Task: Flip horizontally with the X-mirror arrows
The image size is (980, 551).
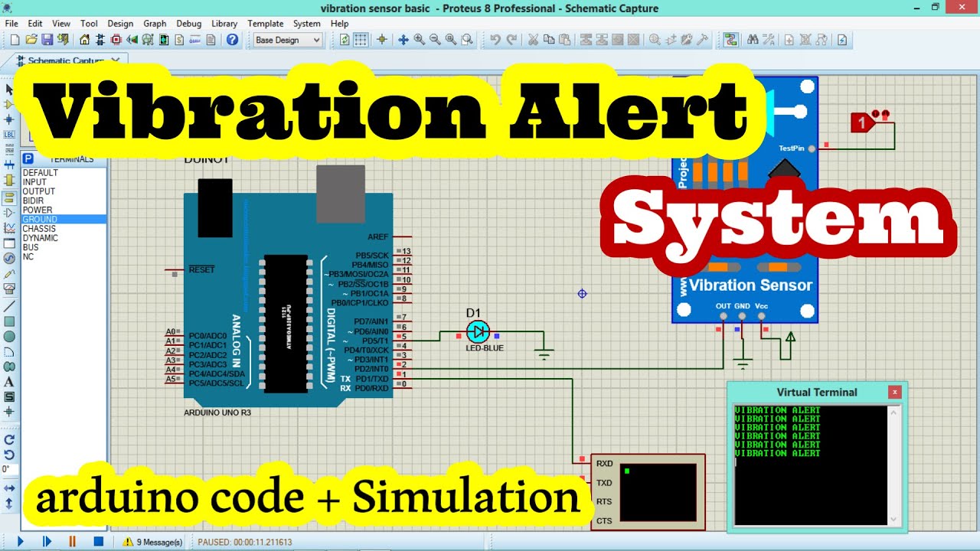Action: pos(9,487)
